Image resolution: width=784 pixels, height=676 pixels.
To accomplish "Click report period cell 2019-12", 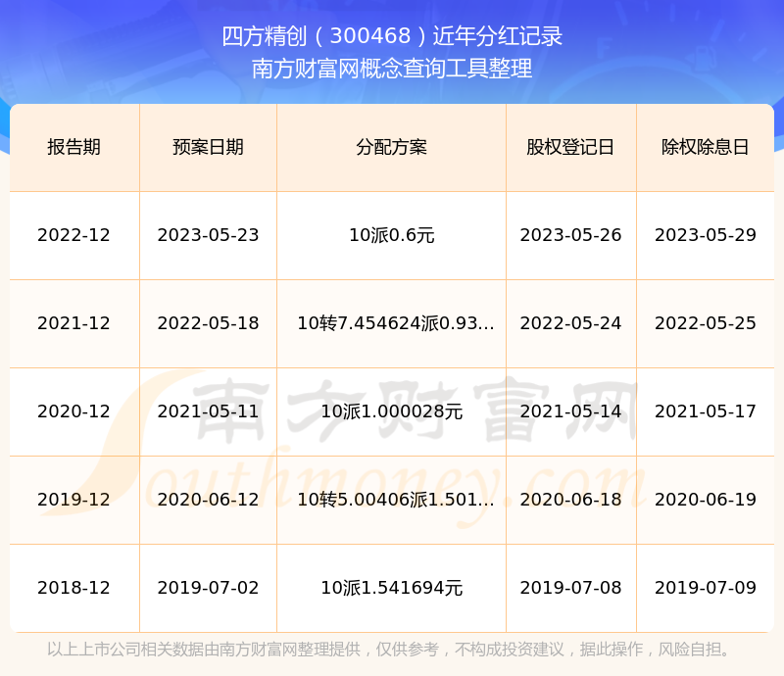I will [74, 499].
